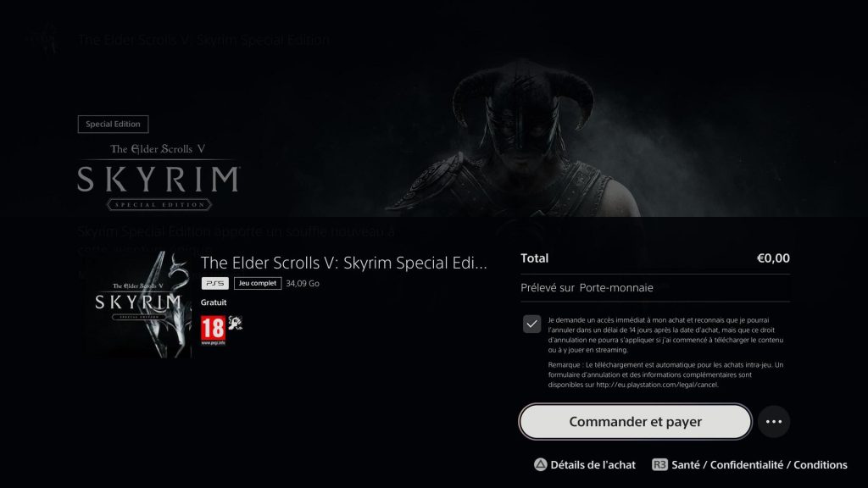Select The Elder Scrolls V product title
The width and height of the screenshot is (868, 488).
click(x=344, y=263)
